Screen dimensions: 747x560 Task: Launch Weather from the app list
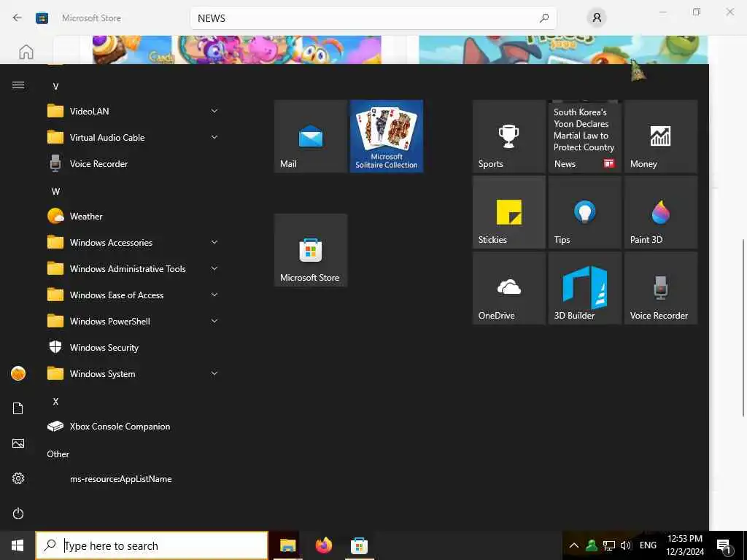pos(133,216)
